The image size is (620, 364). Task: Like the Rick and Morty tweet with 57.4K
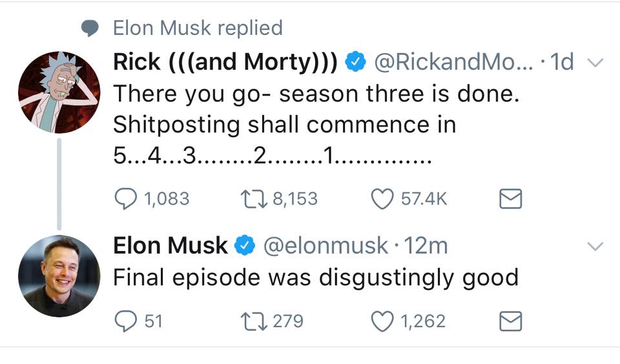pyautogui.click(x=382, y=199)
